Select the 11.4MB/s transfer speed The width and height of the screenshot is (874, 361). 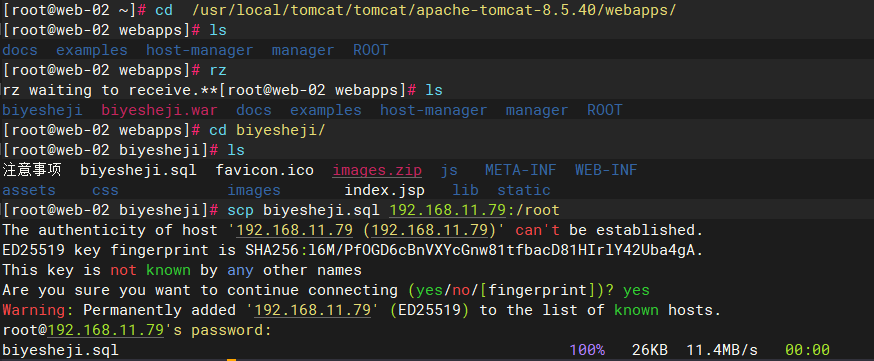click(x=722, y=350)
